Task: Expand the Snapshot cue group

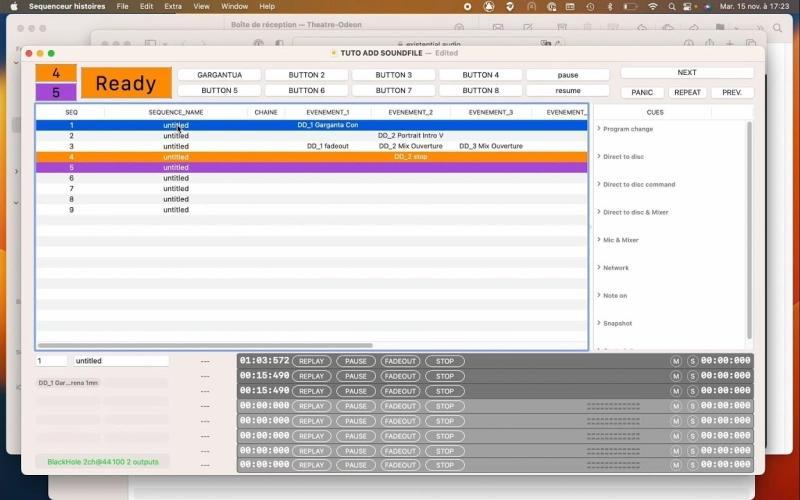Action: point(599,323)
